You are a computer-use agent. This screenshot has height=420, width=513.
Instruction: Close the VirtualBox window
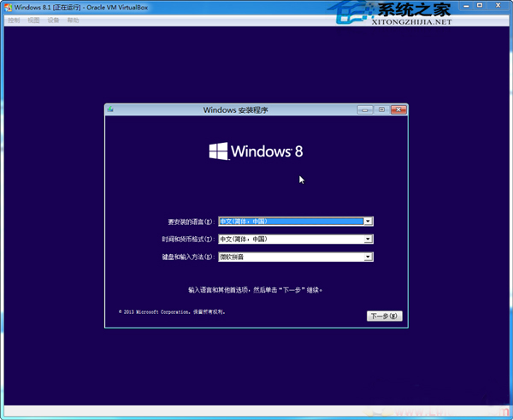[498, 6]
